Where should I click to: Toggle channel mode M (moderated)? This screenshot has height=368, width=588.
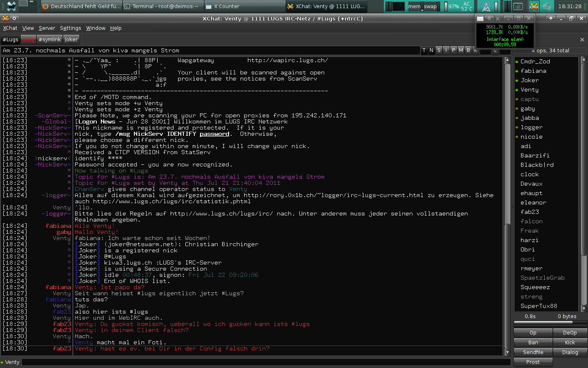pos(461,50)
